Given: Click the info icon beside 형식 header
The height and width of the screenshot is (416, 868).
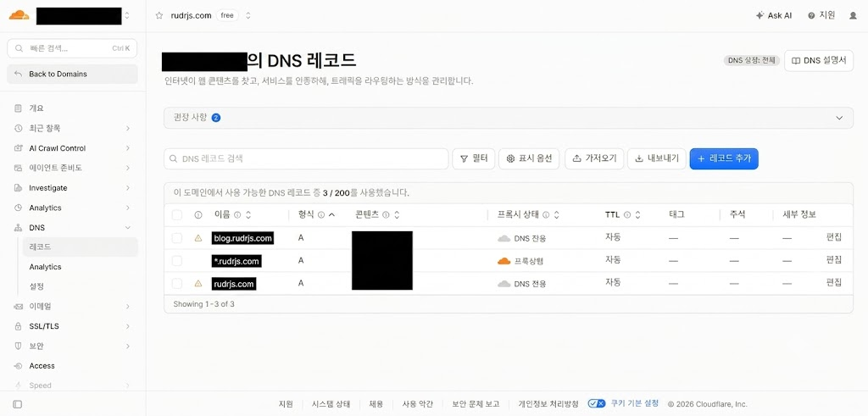Looking at the screenshot, I should (321, 215).
